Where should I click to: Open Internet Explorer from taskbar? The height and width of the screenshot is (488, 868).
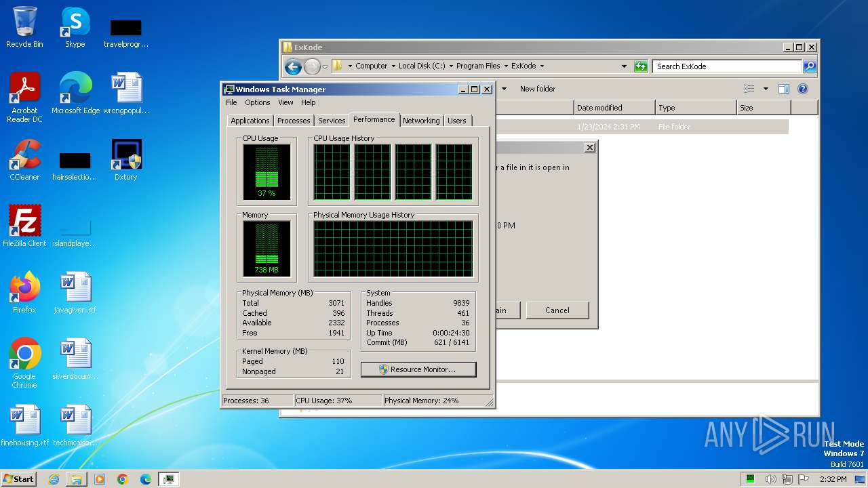pos(54,479)
